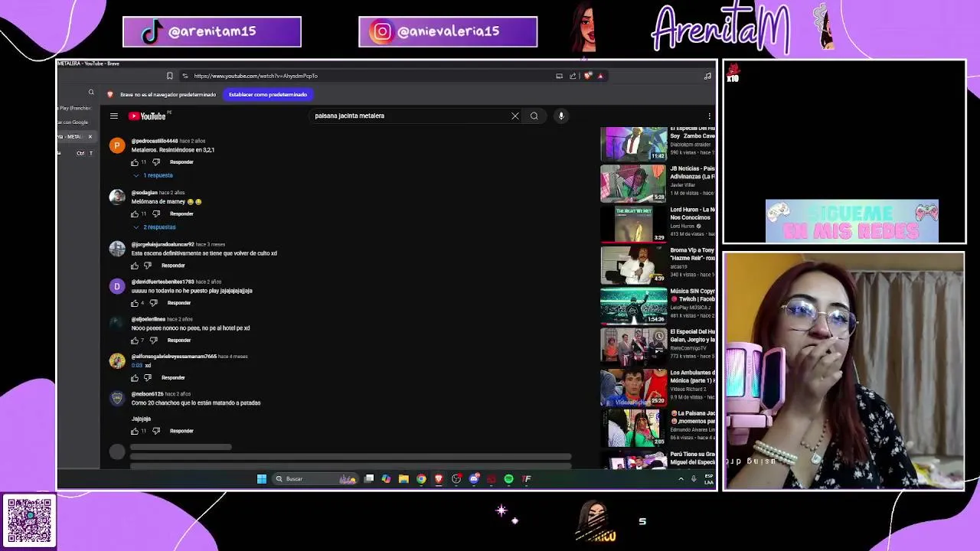Click the music note icon in browser toolbar
The image size is (980, 551).
coord(707,76)
